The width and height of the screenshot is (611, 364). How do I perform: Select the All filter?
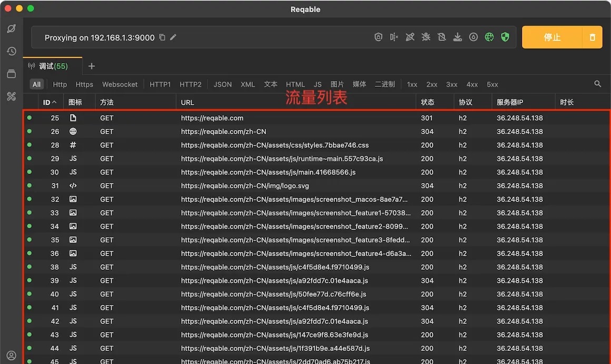tap(37, 84)
